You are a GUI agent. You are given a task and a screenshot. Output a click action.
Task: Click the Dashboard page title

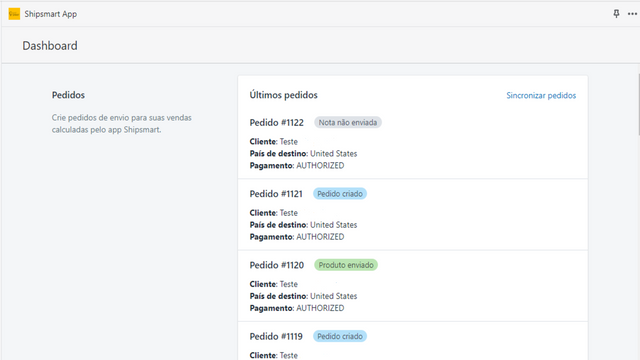coord(50,46)
